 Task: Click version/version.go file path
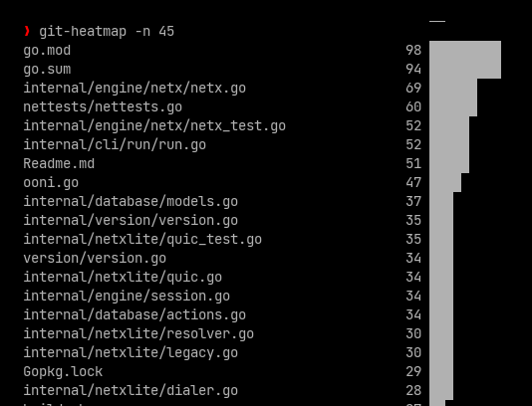tap(95, 259)
